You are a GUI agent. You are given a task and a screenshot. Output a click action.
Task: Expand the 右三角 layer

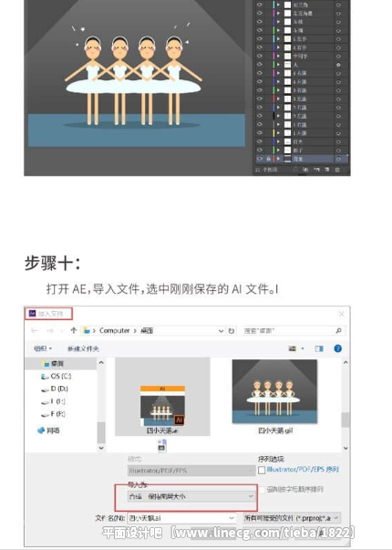(x=279, y=5)
